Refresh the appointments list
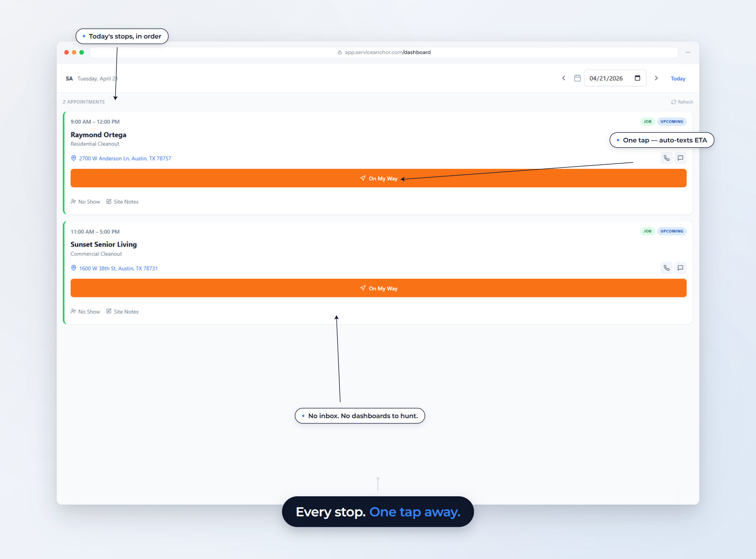 (682, 102)
